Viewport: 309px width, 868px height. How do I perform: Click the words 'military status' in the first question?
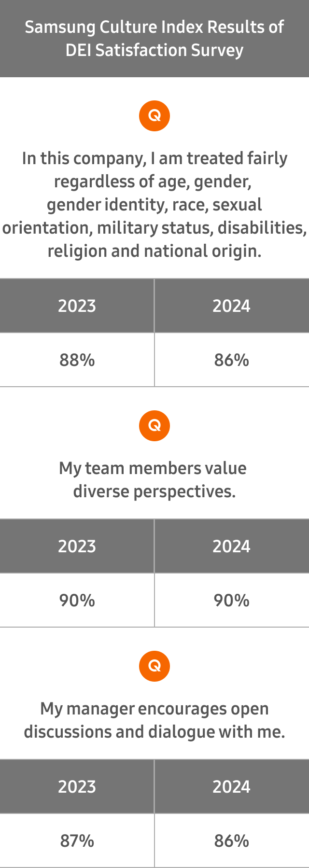pos(154,228)
